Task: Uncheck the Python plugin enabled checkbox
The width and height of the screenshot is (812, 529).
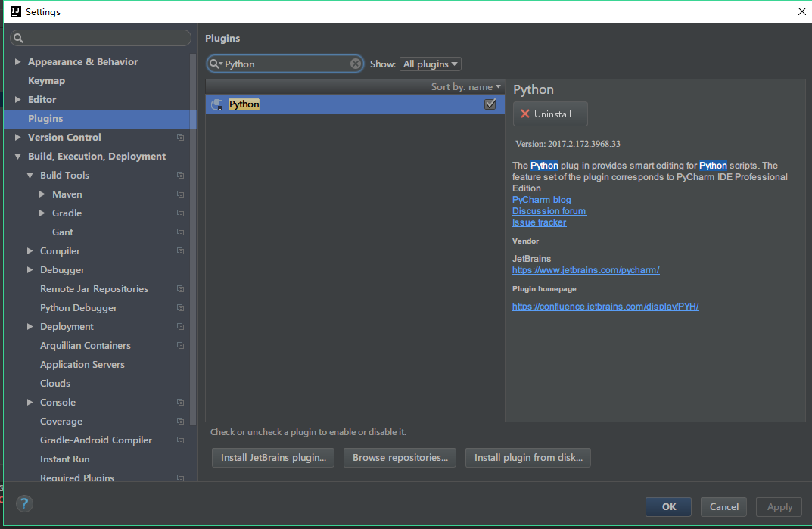Action: 490,104
